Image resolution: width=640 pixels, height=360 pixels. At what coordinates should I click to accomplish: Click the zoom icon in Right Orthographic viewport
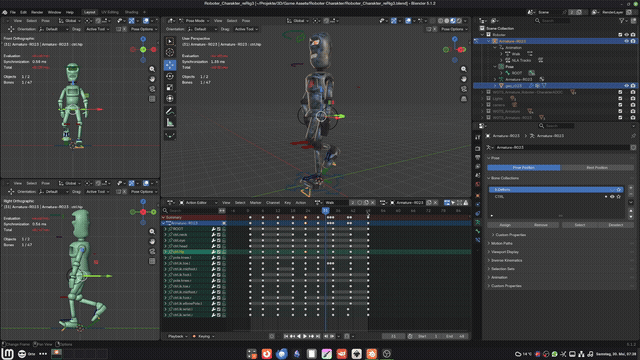(152, 231)
